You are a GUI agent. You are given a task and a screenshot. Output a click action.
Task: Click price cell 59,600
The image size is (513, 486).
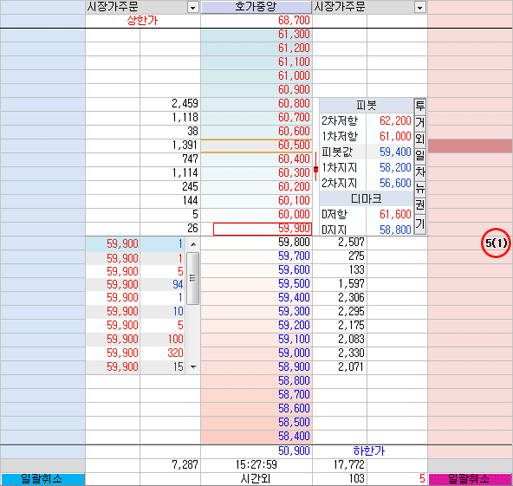click(x=256, y=270)
